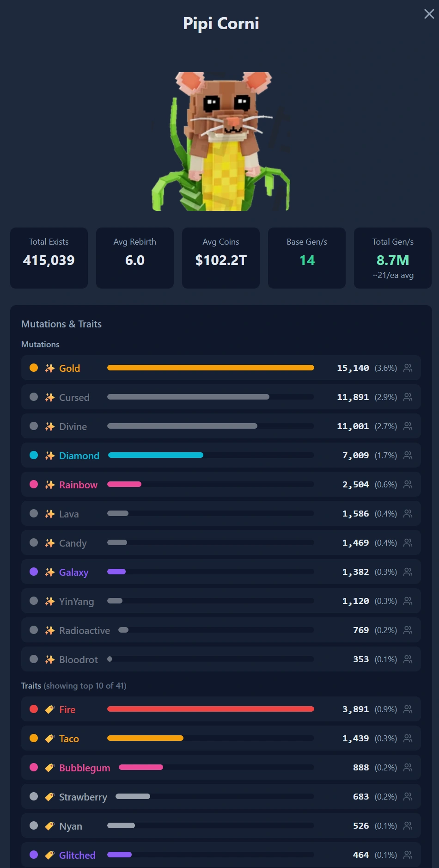View owners icon for Galaxy mutation

(x=408, y=572)
